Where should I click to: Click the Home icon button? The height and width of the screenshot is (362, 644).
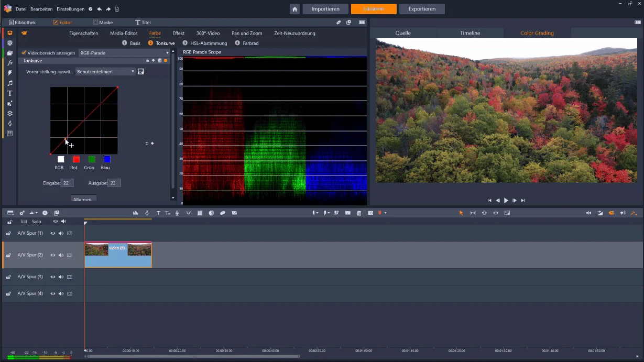pyautogui.click(x=295, y=9)
